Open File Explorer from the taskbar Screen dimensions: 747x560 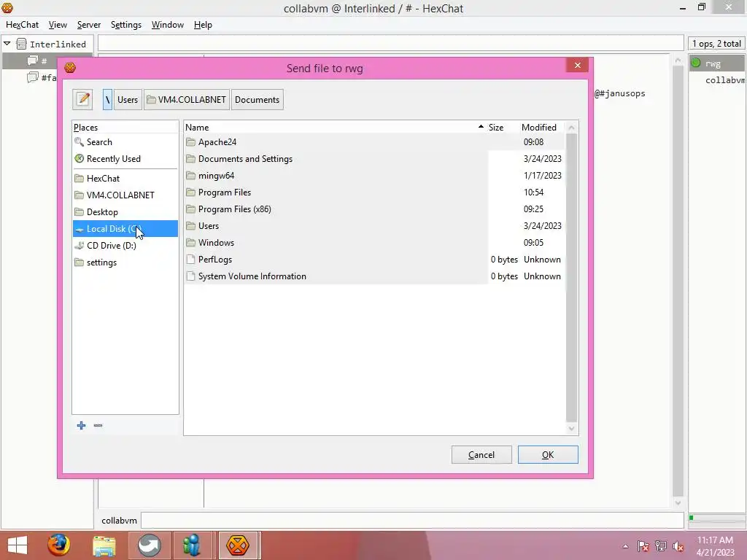(104, 545)
